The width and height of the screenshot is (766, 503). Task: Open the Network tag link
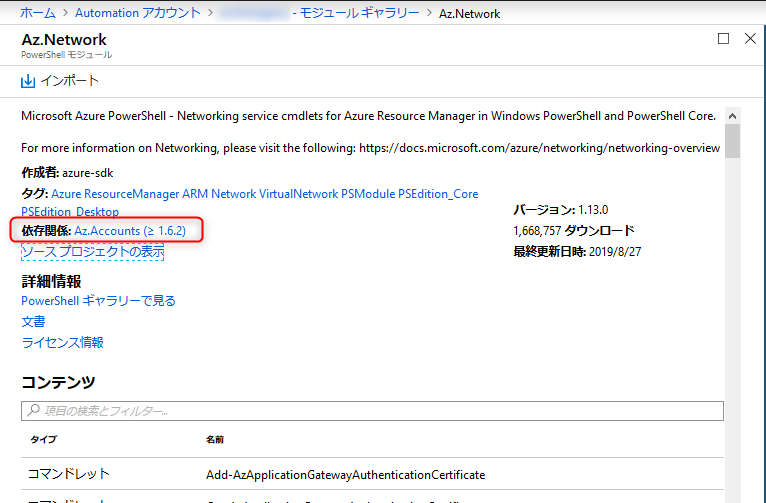(234, 194)
